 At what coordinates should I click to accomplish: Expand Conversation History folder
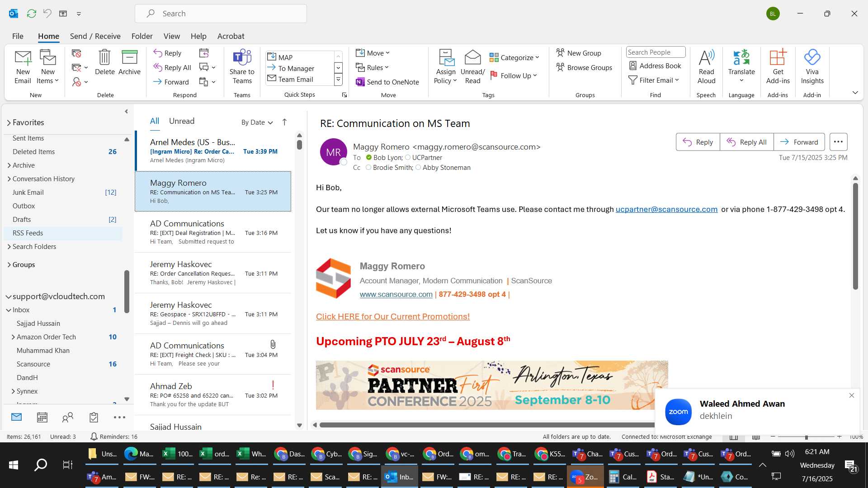(x=9, y=179)
